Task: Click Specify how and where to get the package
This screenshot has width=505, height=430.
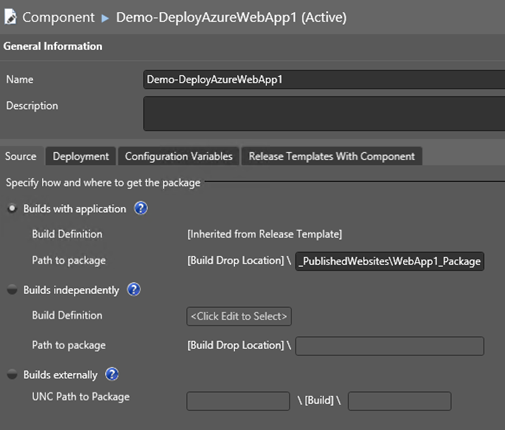Action: (103, 183)
